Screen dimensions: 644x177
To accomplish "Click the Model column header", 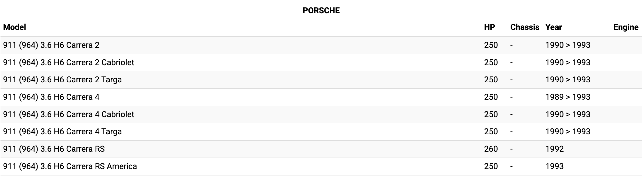I will [x=15, y=27].
